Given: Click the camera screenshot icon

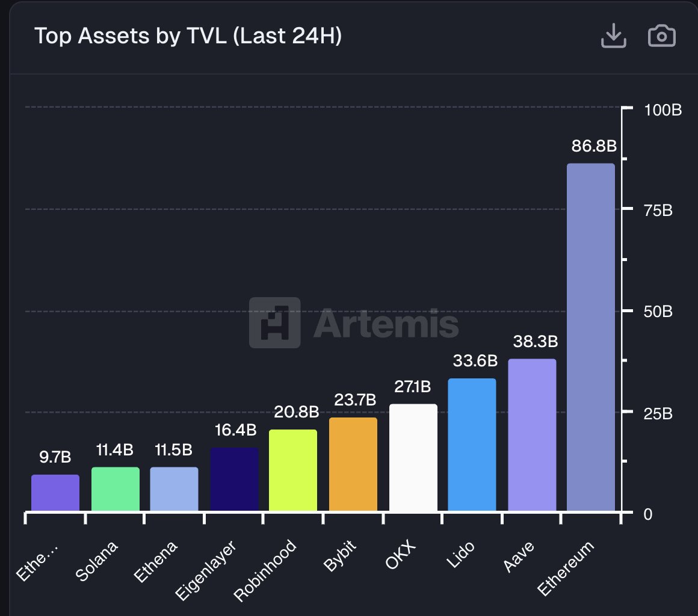Looking at the screenshot, I should click(x=661, y=37).
